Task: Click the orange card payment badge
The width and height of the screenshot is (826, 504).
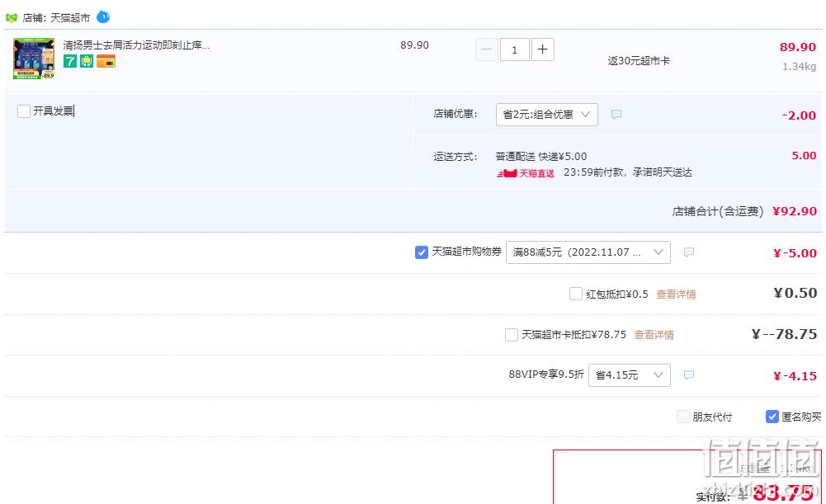Action: tap(106, 61)
